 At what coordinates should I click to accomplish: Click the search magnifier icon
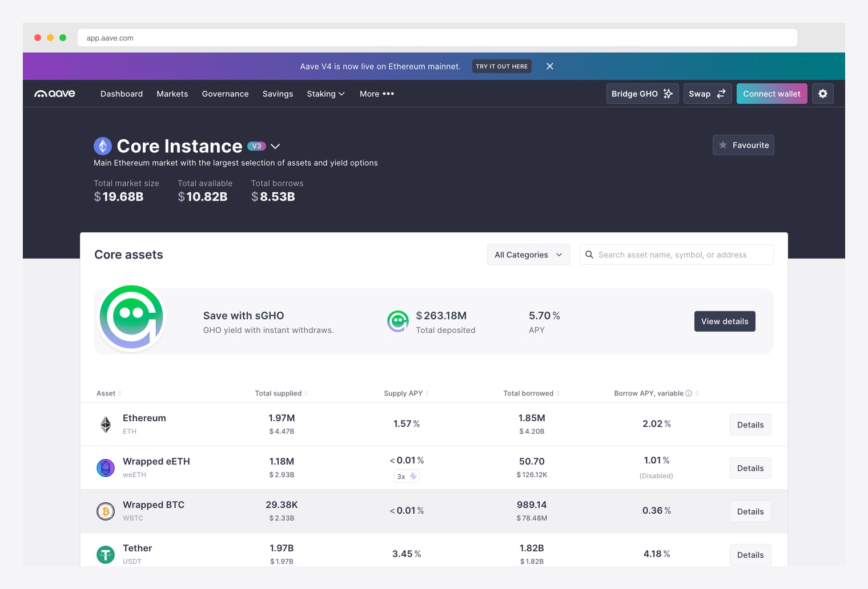coord(589,255)
